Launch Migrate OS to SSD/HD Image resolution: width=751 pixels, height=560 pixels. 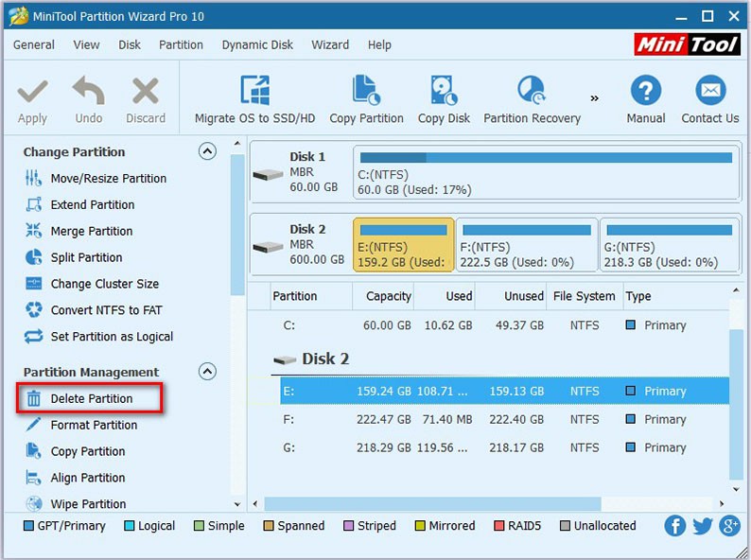point(254,99)
